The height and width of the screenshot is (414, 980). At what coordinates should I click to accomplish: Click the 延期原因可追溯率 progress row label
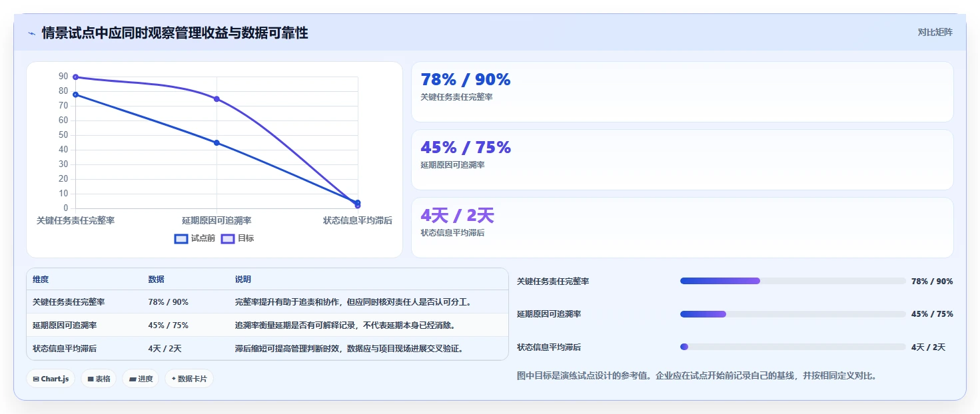(549, 314)
